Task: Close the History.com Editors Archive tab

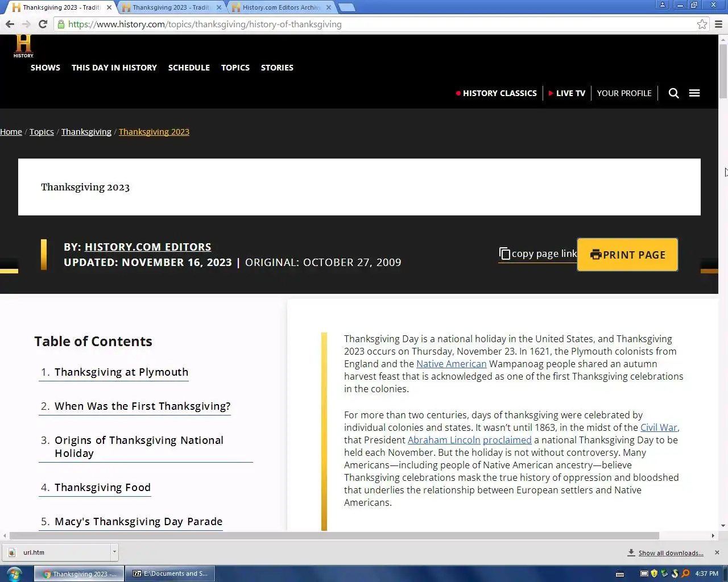Action: click(329, 7)
